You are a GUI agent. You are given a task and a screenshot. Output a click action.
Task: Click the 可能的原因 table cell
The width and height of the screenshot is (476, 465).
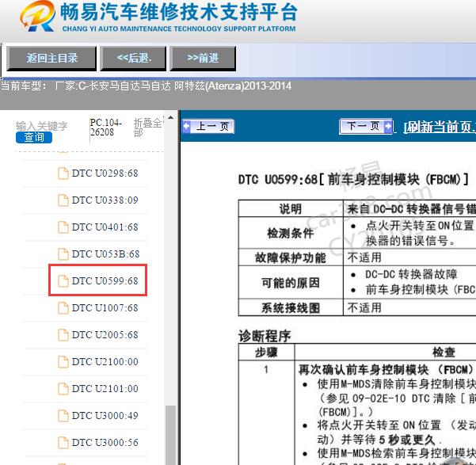[x=291, y=283]
